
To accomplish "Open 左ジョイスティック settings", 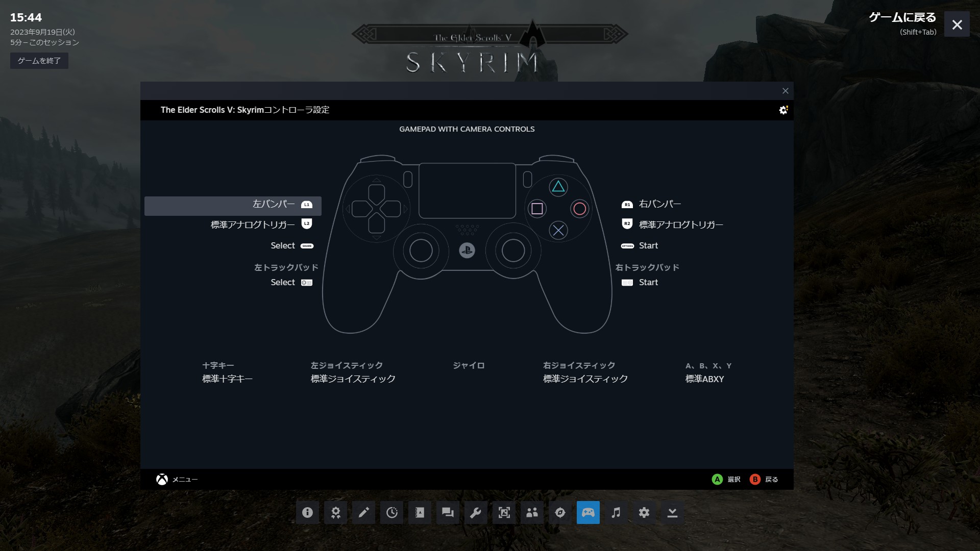I will click(353, 373).
